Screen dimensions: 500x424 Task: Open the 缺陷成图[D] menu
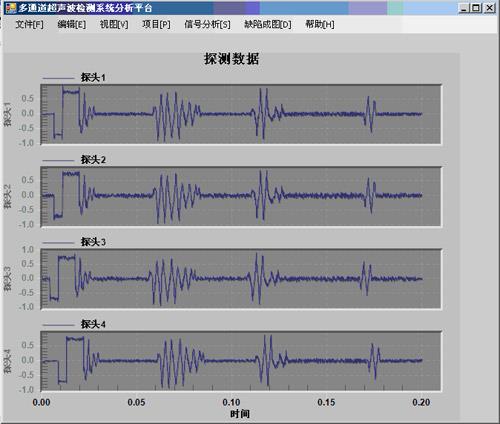(268, 24)
